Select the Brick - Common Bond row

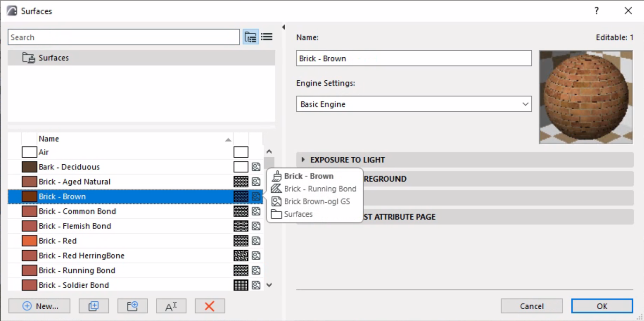[135, 211]
